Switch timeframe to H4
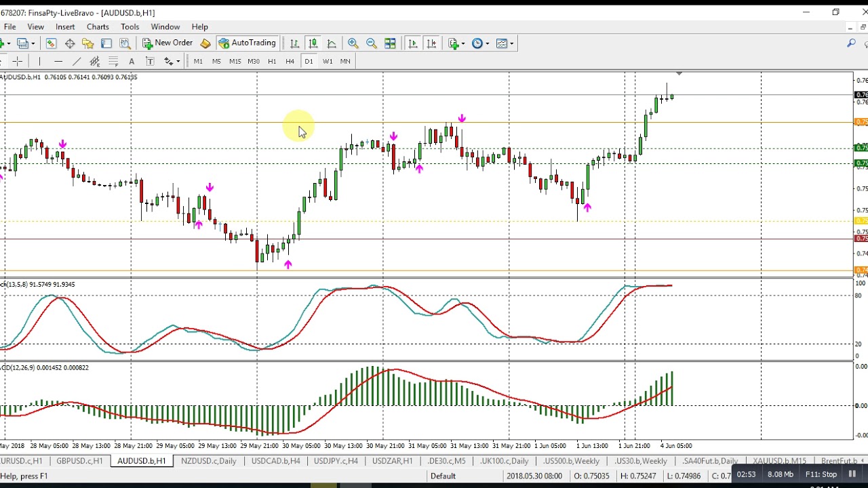 (290, 62)
